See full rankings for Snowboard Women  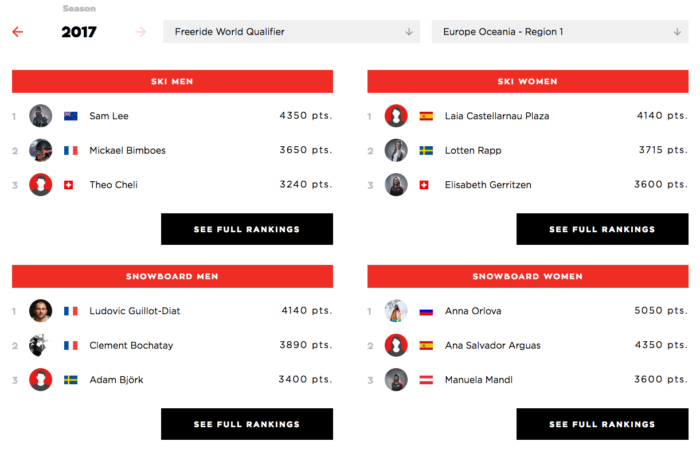tap(602, 424)
